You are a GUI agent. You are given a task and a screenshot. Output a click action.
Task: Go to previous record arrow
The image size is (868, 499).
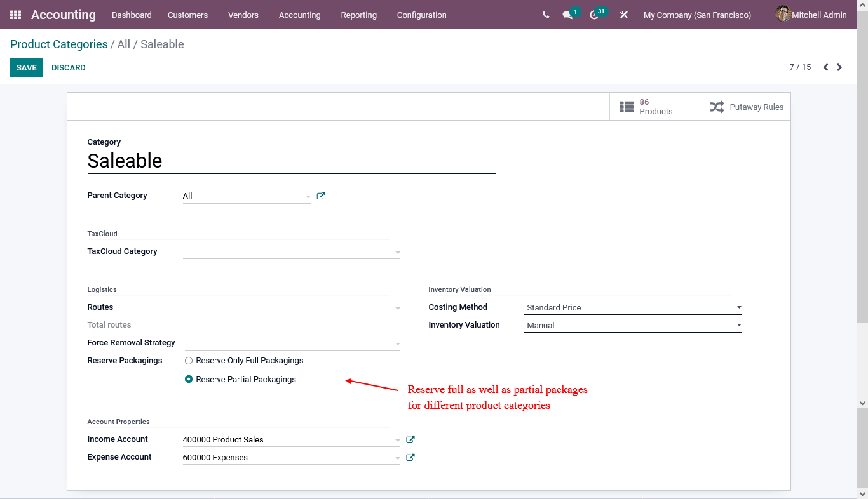coord(825,67)
